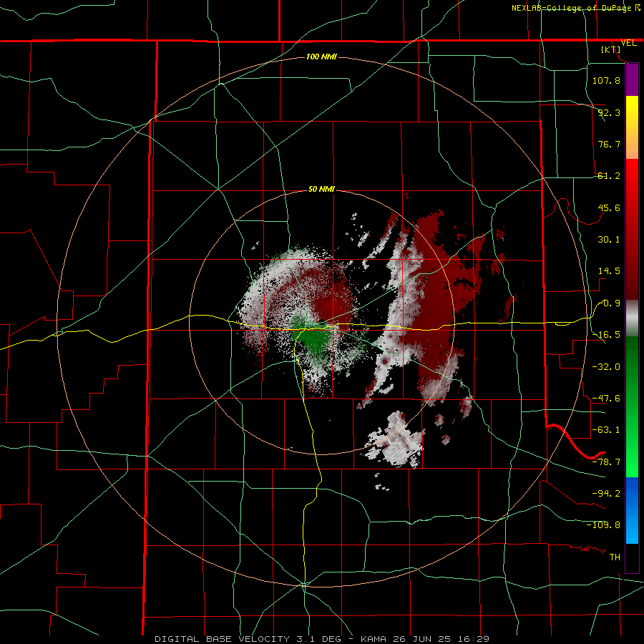The height and width of the screenshot is (644, 644).
Task: Click the 30.1 legend value
Action: coord(609,240)
